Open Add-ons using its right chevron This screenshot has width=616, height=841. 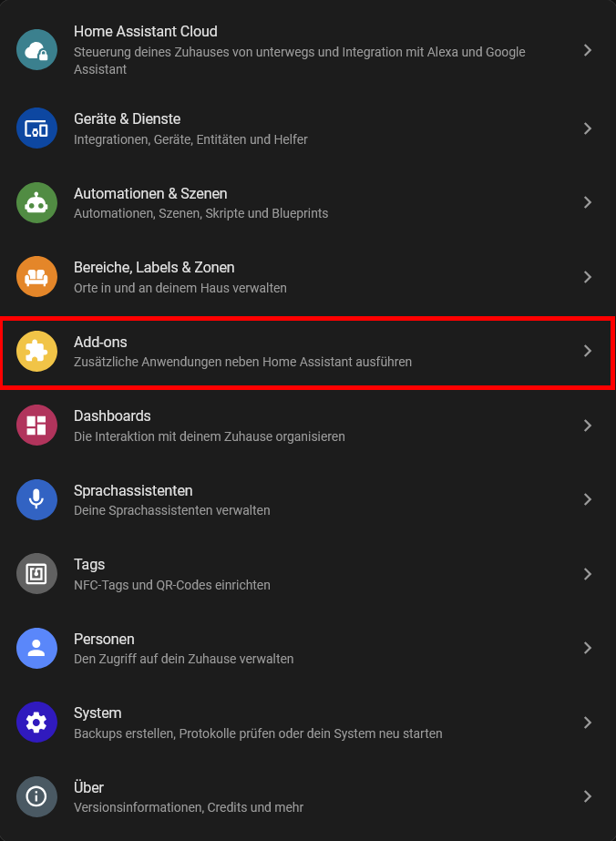(588, 351)
